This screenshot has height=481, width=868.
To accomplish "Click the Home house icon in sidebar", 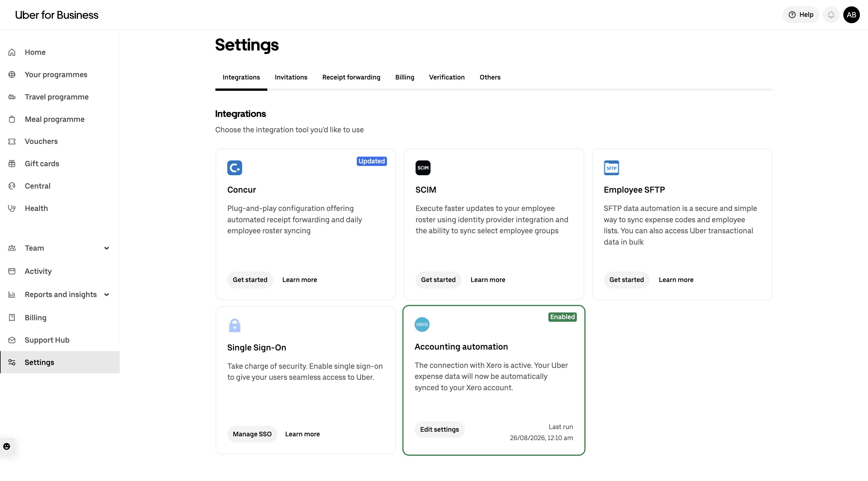I will [x=12, y=52].
